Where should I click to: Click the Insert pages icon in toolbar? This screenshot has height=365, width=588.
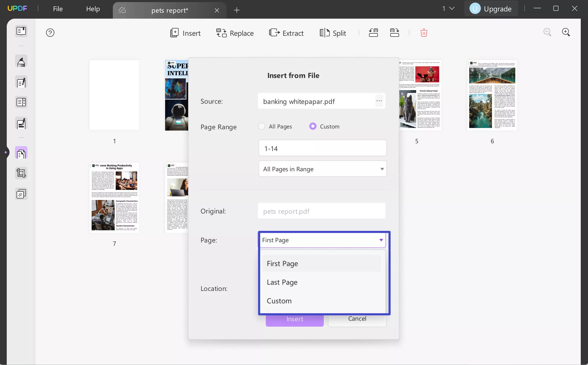[185, 33]
